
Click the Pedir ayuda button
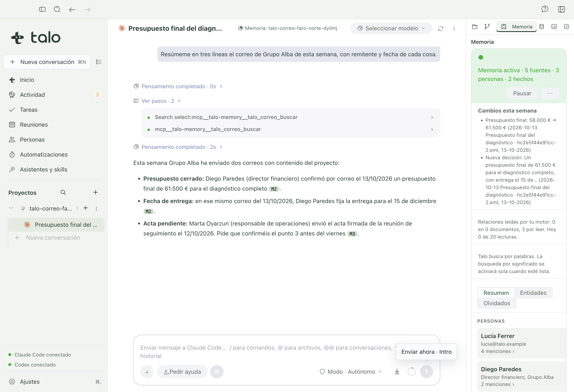point(182,372)
